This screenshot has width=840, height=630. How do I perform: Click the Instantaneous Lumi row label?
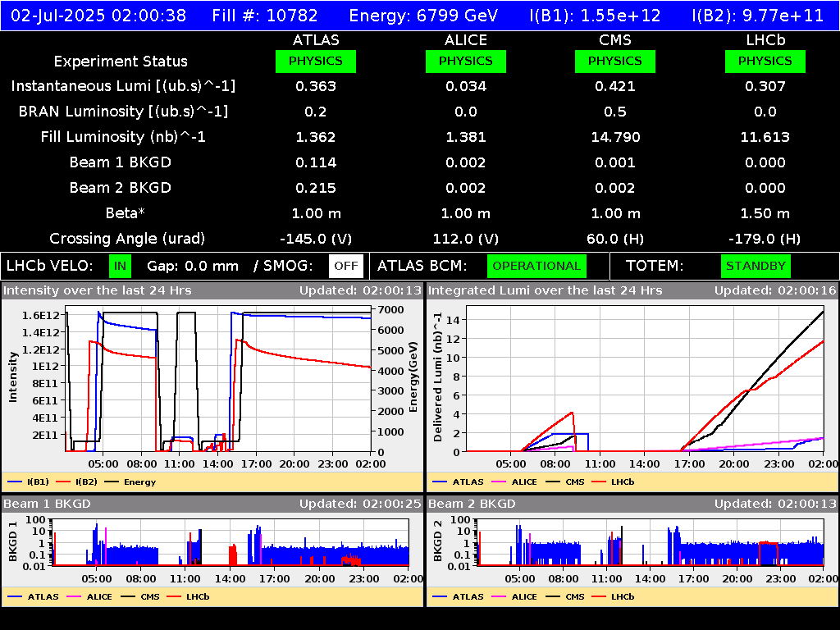pos(123,86)
